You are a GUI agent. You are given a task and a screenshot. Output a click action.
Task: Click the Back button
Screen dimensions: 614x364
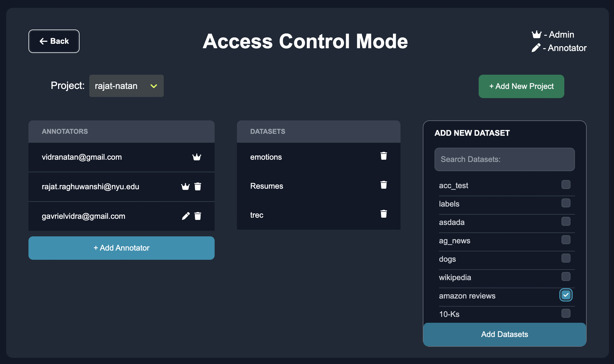[x=54, y=41]
